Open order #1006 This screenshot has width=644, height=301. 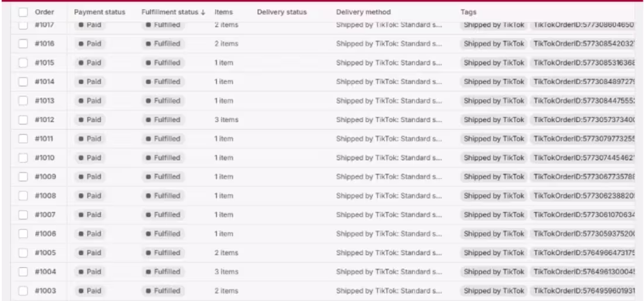pyautogui.click(x=45, y=234)
